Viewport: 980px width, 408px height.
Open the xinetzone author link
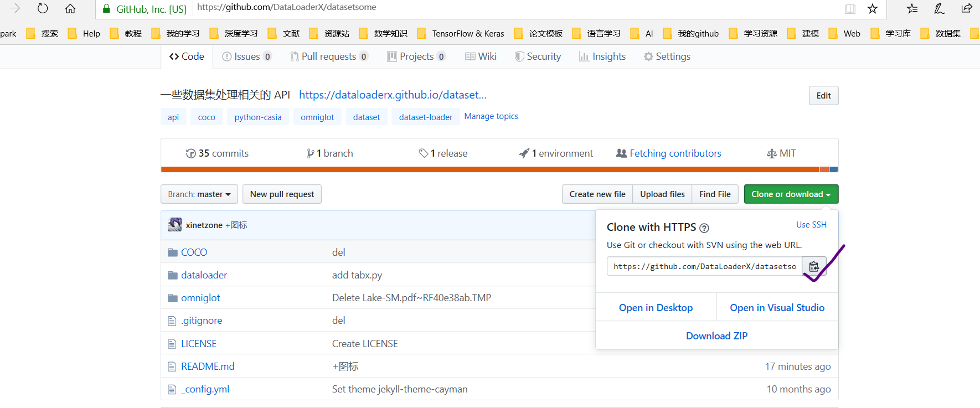pyautogui.click(x=204, y=225)
